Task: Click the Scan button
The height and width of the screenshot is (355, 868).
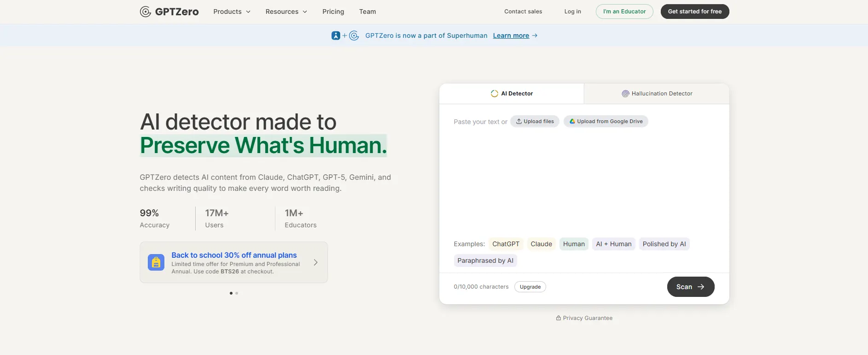Action: coord(691,287)
